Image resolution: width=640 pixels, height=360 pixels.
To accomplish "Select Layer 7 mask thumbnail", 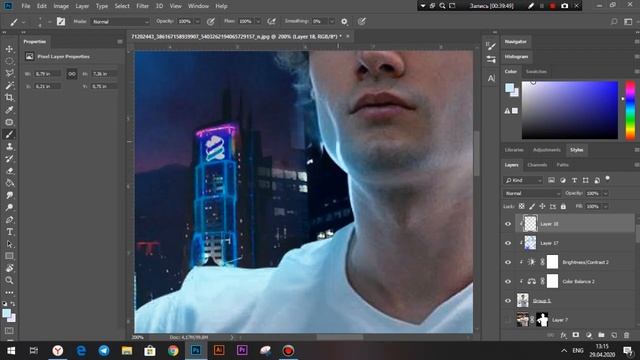I will pos(542,320).
